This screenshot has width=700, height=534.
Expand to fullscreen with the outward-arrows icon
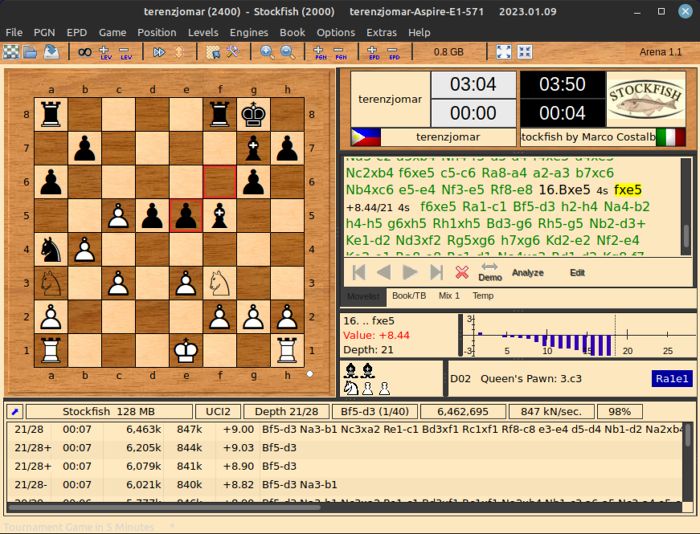[x=504, y=52]
